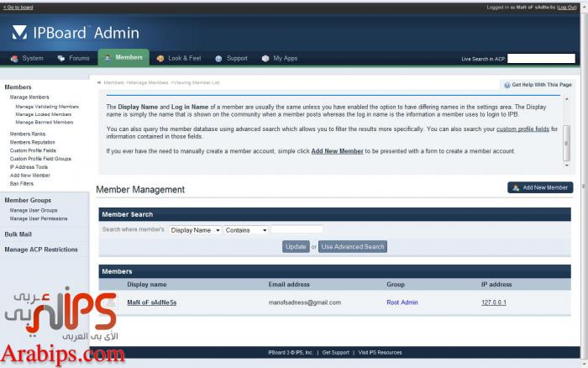Click the My Apps tab icon

tap(265, 59)
